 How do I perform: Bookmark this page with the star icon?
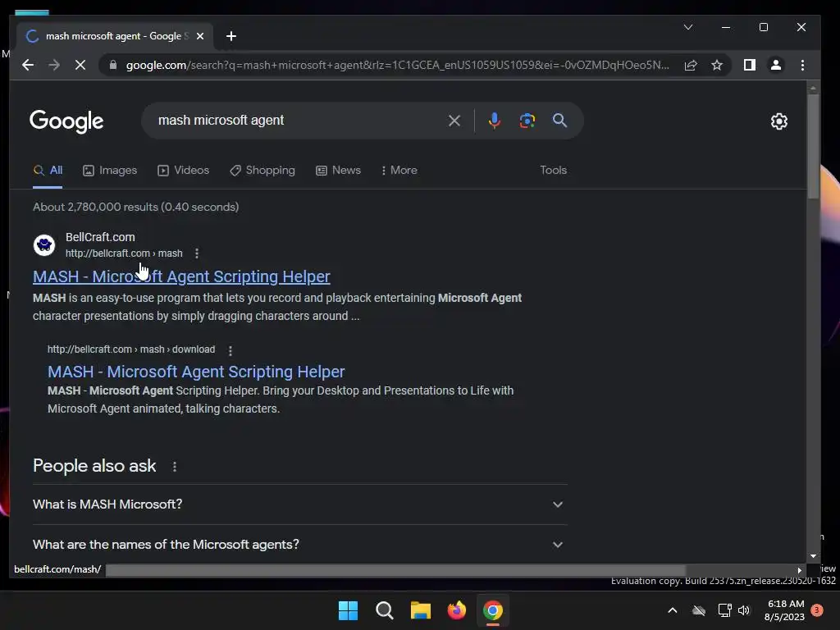tap(717, 65)
